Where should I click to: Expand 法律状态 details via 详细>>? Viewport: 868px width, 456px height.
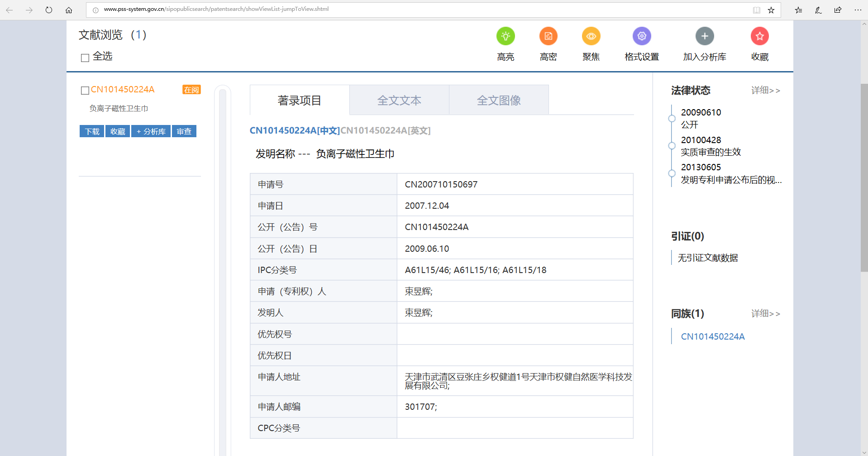pos(765,91)
